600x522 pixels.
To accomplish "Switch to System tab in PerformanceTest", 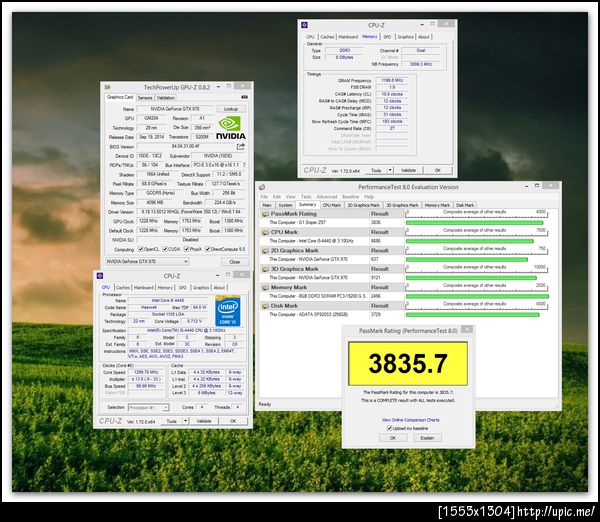I will coord(285,205).
